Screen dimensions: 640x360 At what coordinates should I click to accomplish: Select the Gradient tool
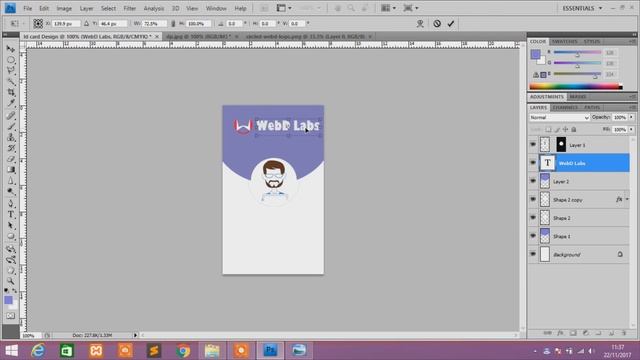pos(11,170)
